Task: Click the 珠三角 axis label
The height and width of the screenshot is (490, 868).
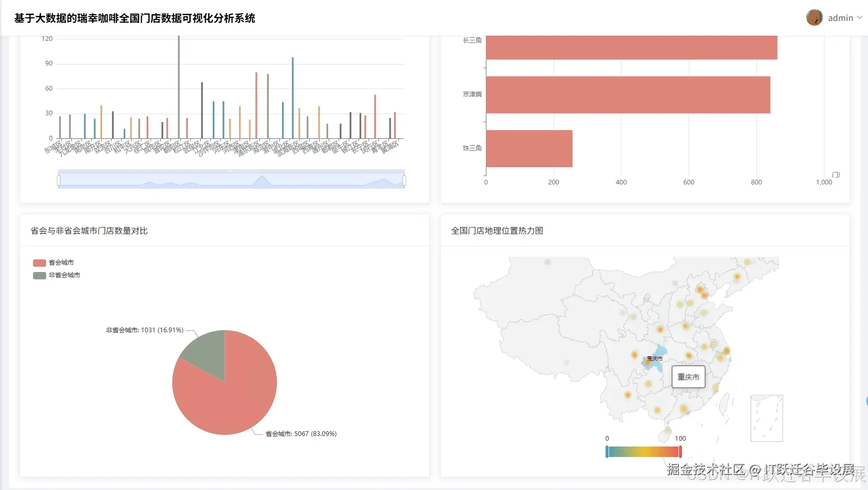Action: pos(472,148)
